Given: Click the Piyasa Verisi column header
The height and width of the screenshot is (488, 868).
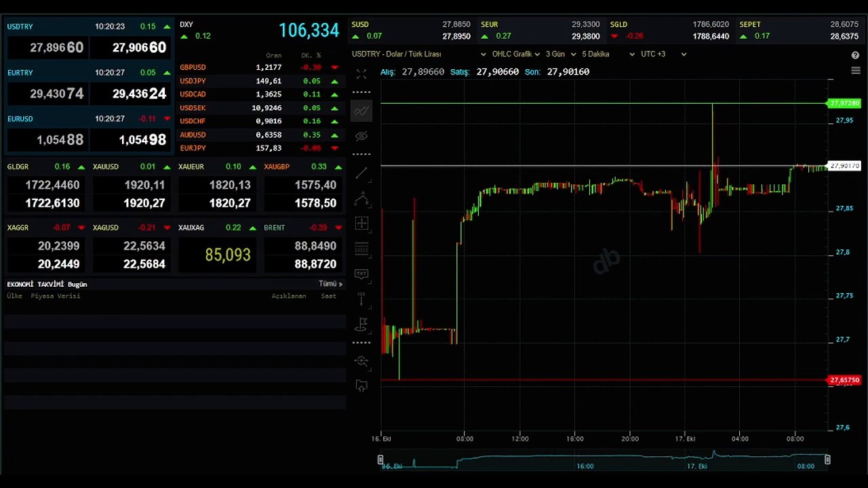Looking at the screenshot, I should (56, 296).
